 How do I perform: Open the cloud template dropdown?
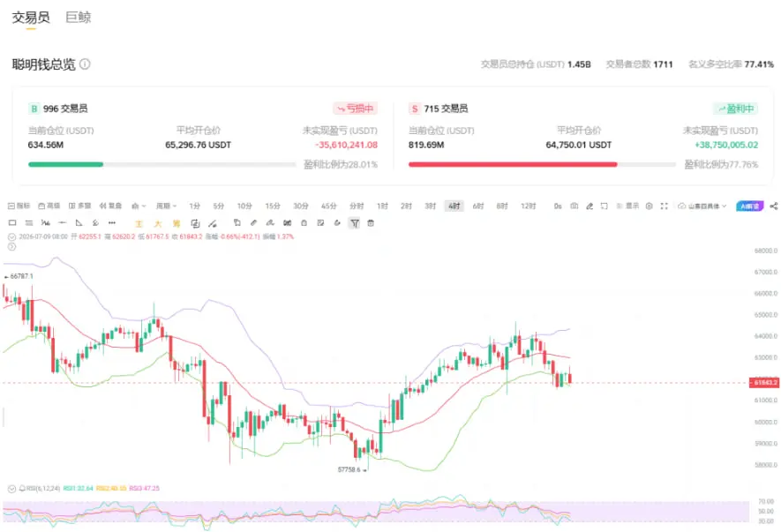[702, 206]
